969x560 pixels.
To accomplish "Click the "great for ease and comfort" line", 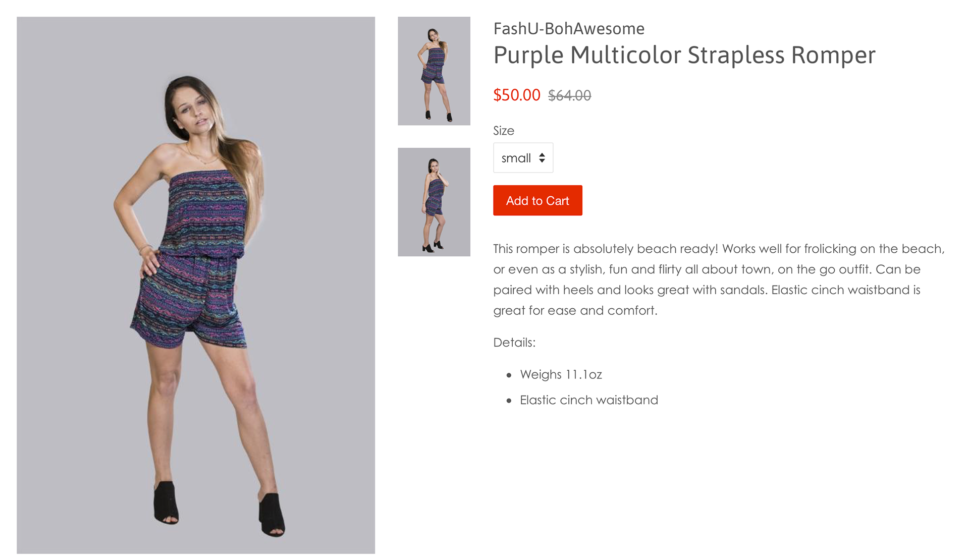I will pos(575,310).
